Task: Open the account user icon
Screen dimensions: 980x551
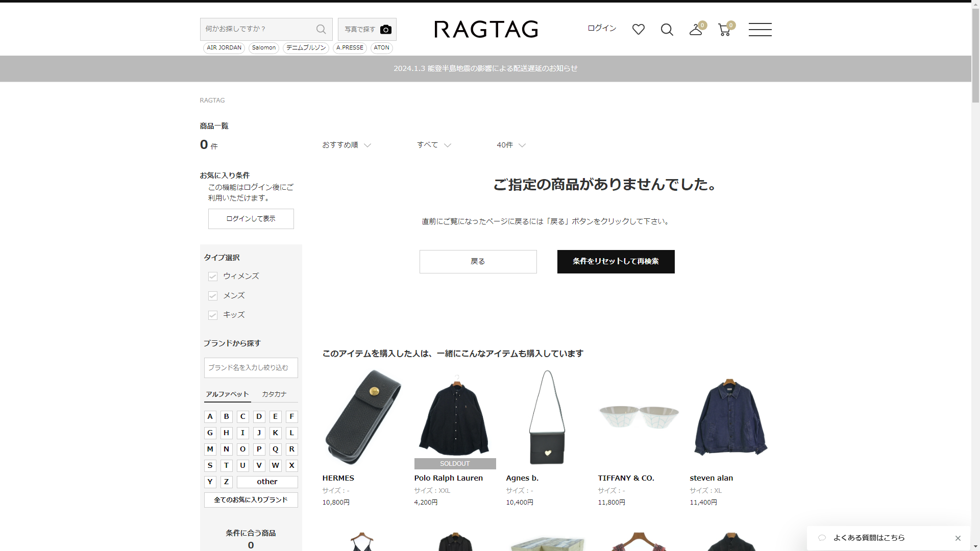Action: coord(695,30)
